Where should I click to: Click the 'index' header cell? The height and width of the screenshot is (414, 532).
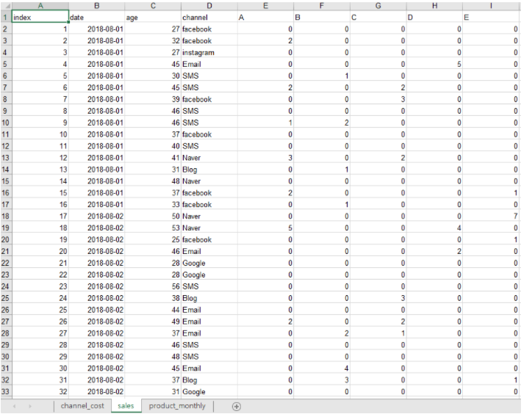pos(40,18)
